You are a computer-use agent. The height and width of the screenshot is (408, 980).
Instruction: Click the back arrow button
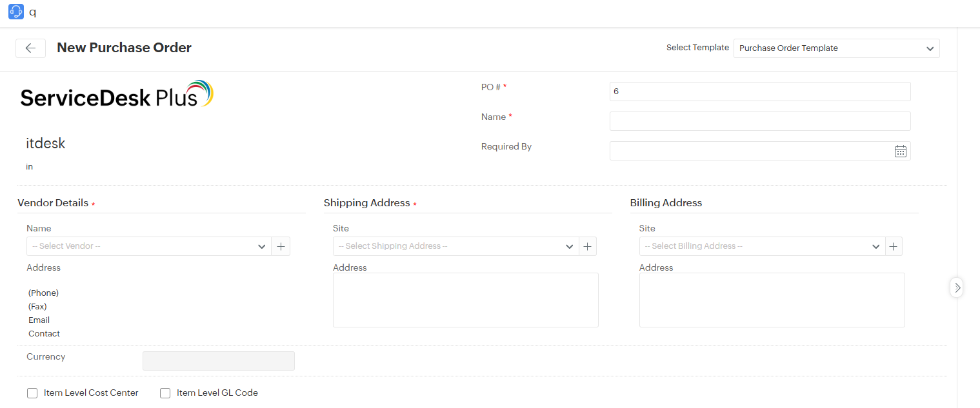[x=30, y=48]
